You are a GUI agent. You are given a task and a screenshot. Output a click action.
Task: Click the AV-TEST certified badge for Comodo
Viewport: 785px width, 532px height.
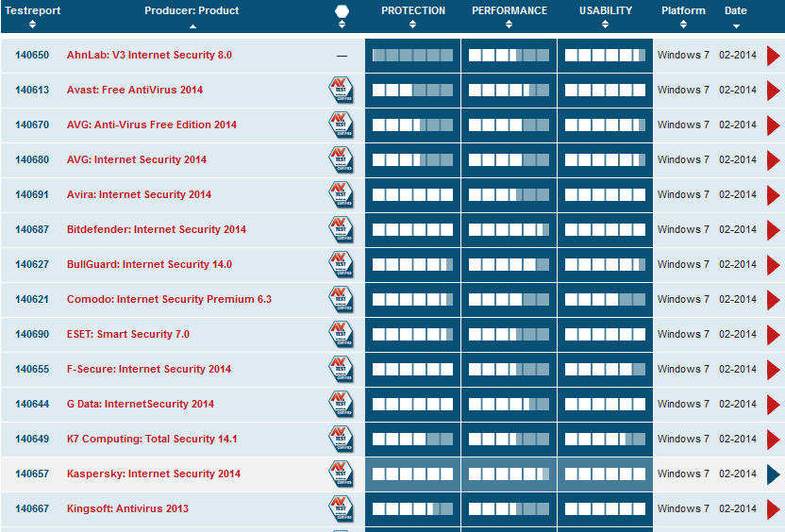[x=342, y=299]
